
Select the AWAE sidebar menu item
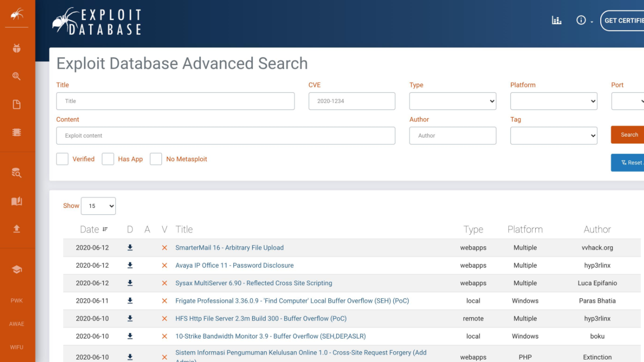[16, 324]
